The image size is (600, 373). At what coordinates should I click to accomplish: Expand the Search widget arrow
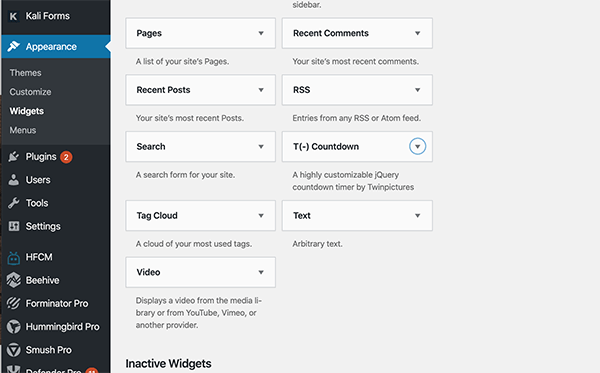261,147
